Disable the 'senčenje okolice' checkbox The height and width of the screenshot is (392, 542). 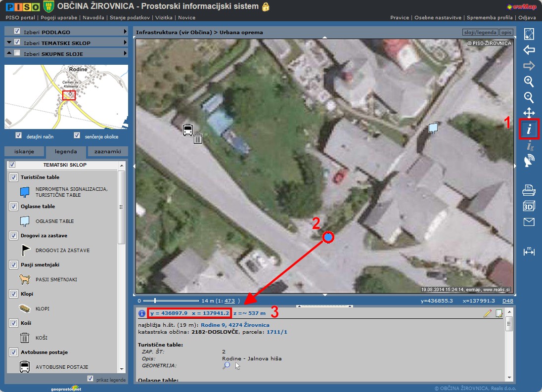(x=77, y=135)
